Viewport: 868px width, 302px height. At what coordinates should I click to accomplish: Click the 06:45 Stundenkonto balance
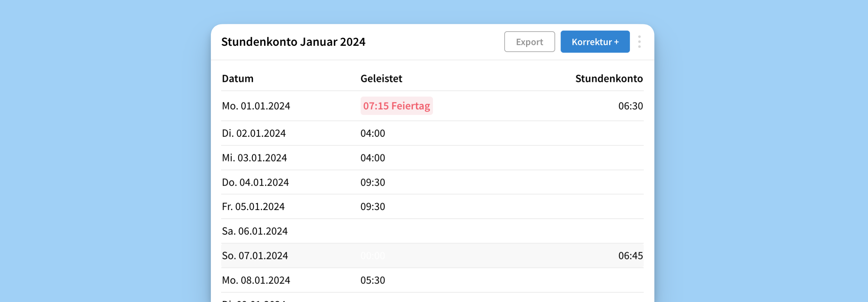(x=630, y=256)
